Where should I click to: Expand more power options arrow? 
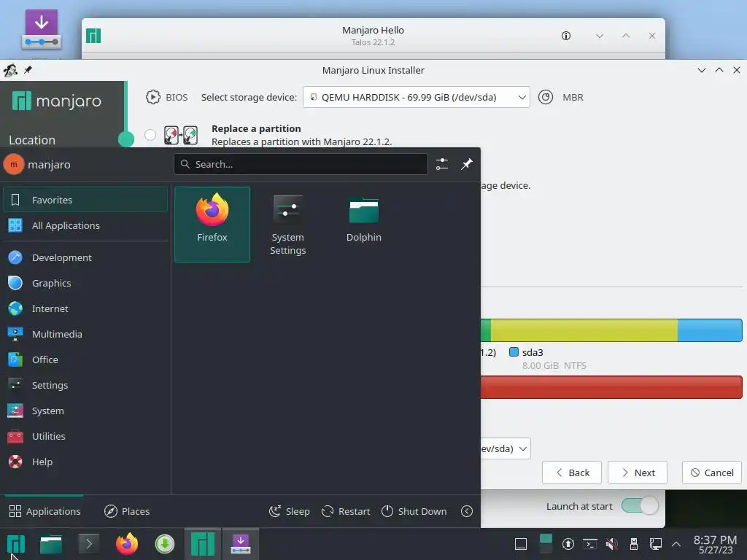click(467, 511)
